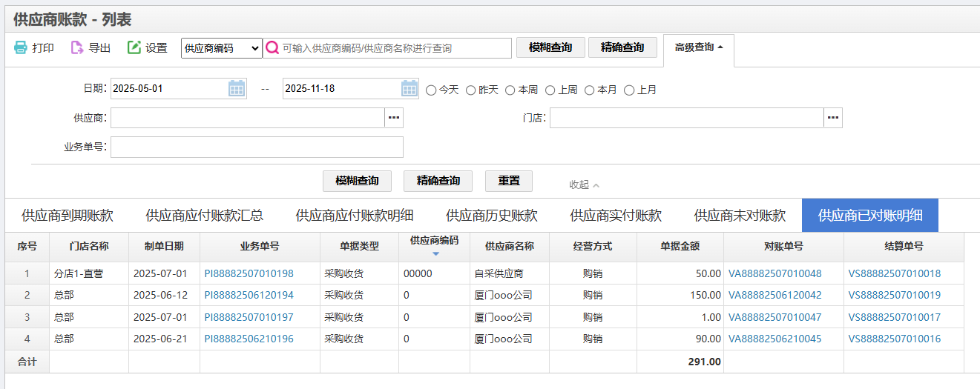The image size is (980, 389).
Task: Click supplier (供应商) ellipsis browse button
Action: pyautogui.click(x=394, y=118)
